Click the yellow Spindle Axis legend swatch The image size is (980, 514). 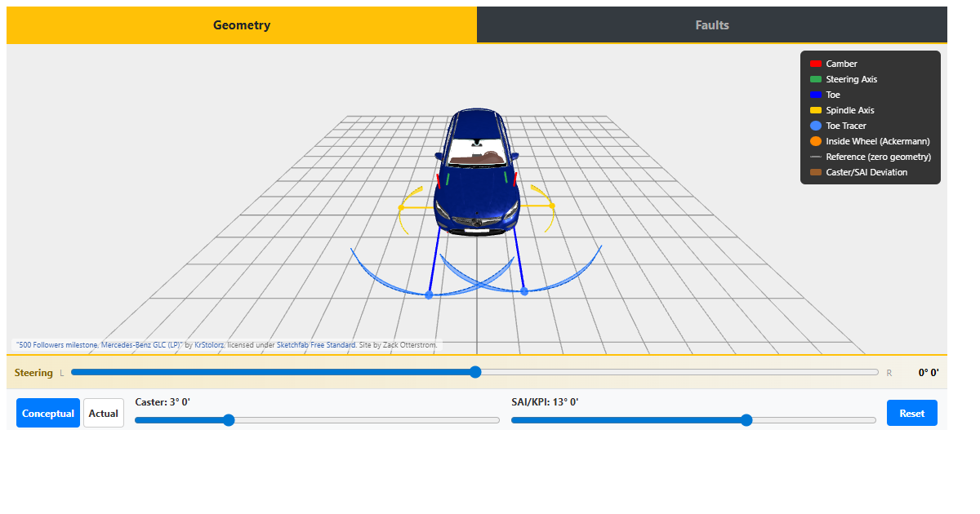point(815,110)
